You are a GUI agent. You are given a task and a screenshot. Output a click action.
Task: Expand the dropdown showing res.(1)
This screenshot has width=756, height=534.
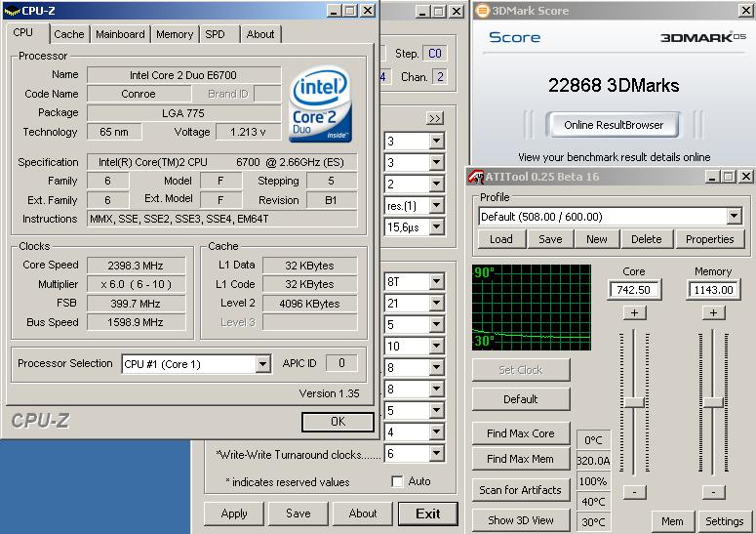click(x=436, y=205)
